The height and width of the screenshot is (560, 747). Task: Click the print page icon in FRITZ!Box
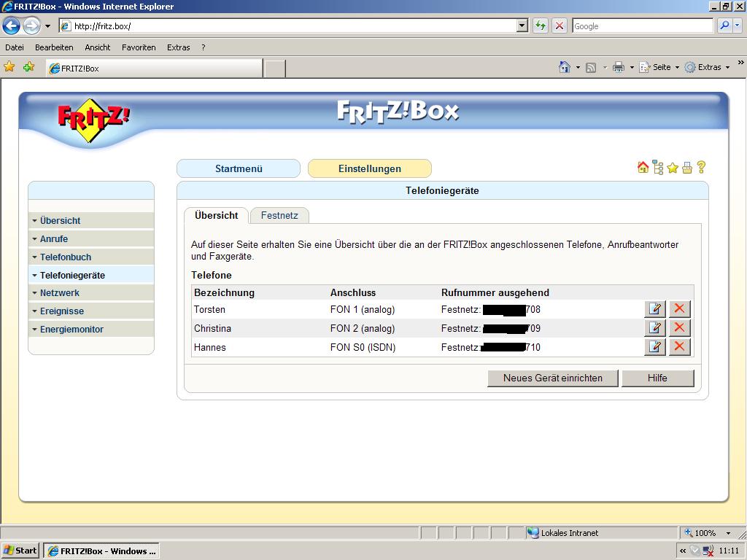tap(686, 168)
